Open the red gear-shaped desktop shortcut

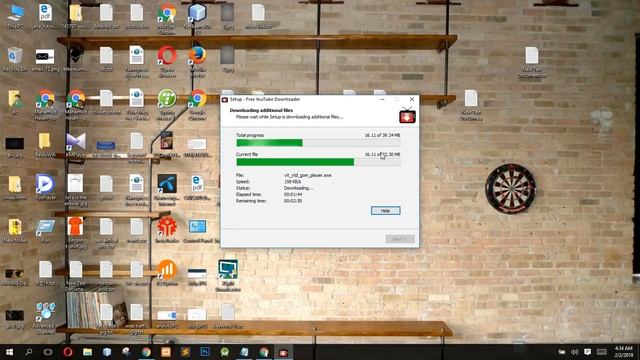[167, 230]
